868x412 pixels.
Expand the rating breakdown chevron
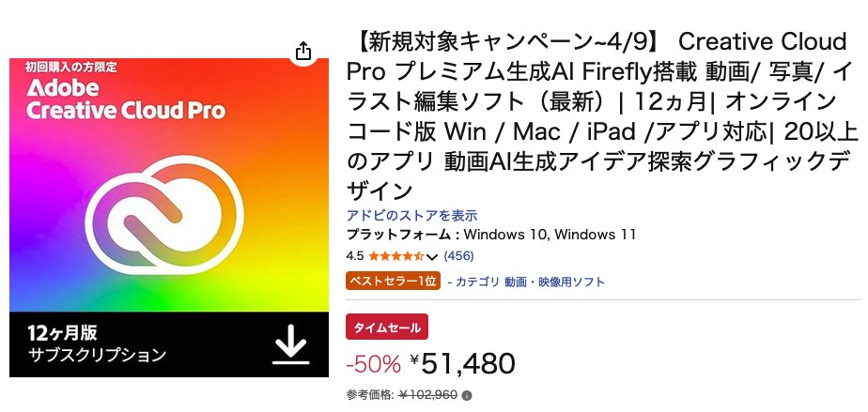432,256
